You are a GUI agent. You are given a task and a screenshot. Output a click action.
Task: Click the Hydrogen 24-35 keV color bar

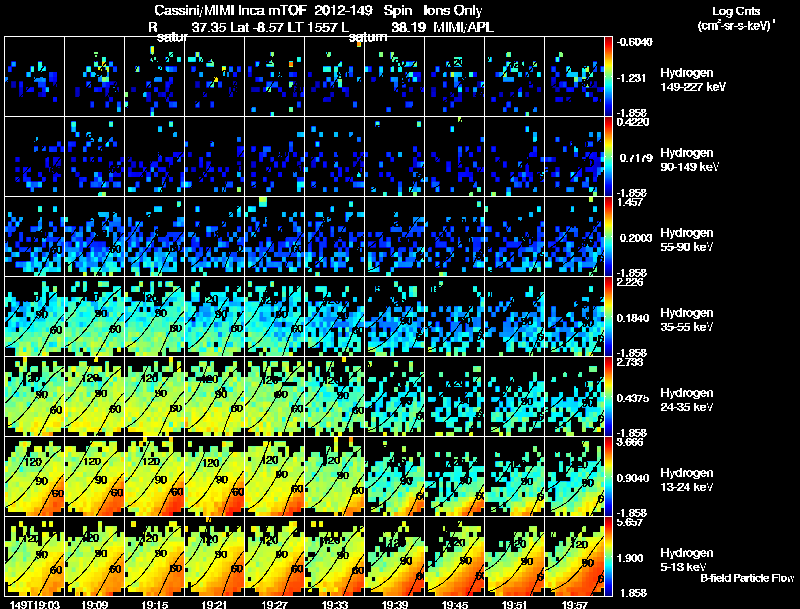tap(608, 396)
